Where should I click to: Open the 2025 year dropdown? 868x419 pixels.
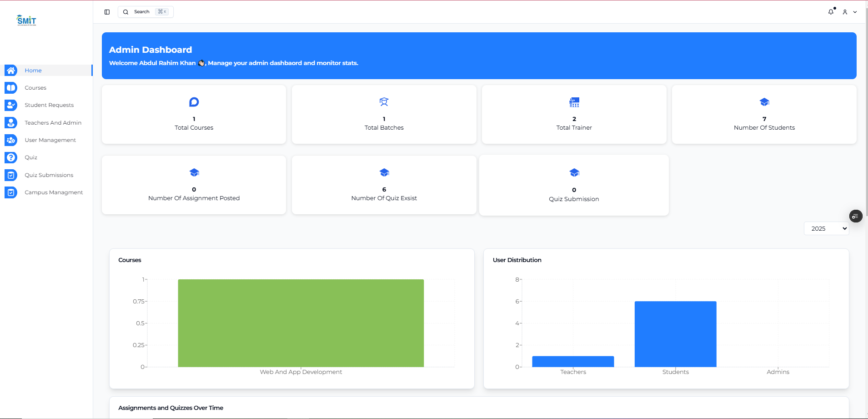pos(827,228)
